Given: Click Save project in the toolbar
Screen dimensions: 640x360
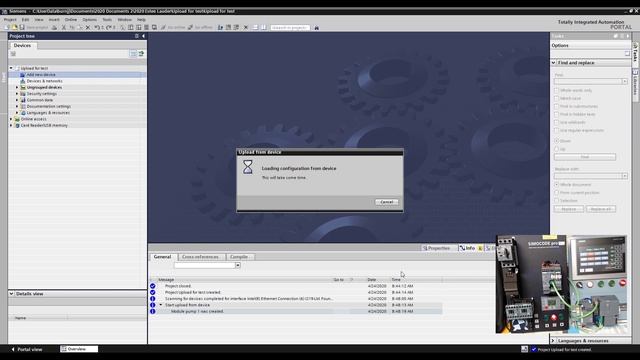Looking at the screenshot, I should point(33,27).
